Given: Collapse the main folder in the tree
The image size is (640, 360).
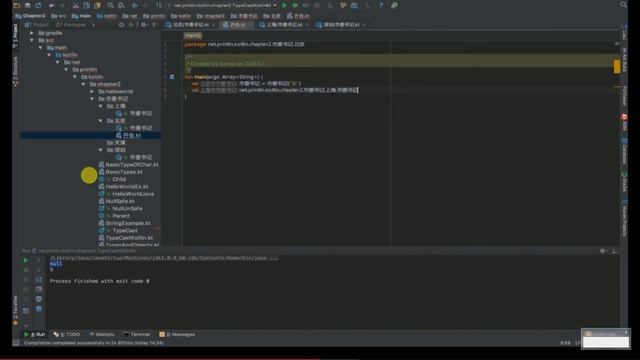Looking at the screenshot, I should point(40,48).
